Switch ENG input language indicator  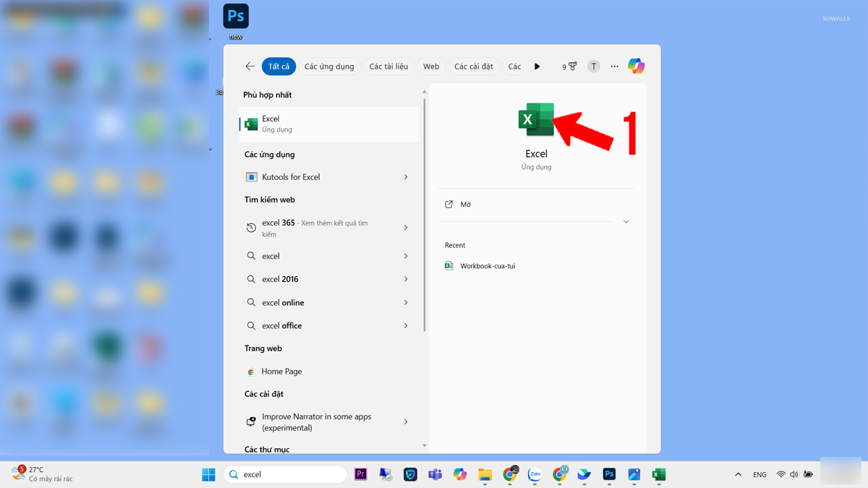[759, 475]
